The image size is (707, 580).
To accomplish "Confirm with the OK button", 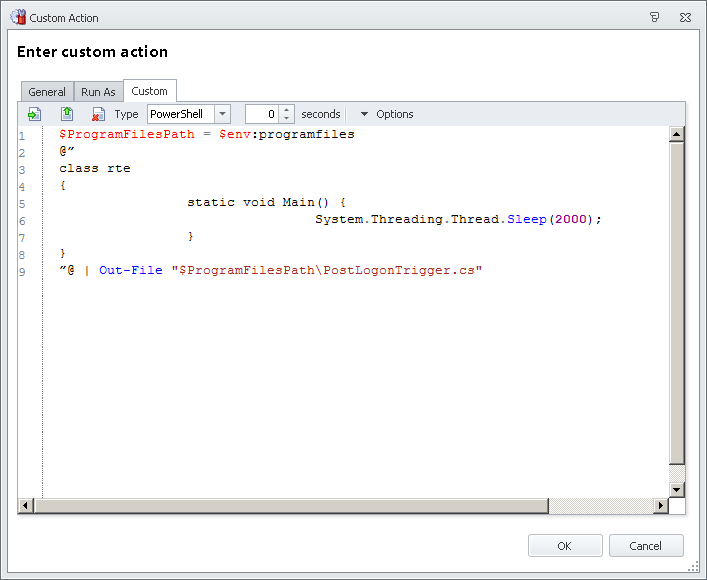I will click(x=565, y=546).
